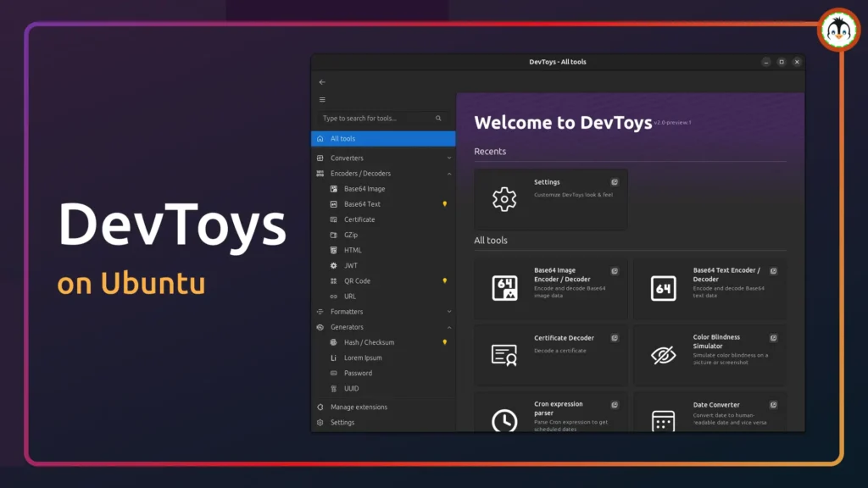The width and height of the screenshot is (868, 488).
Task: Collapse the Encoders / Decoders group
Action: 449,174
